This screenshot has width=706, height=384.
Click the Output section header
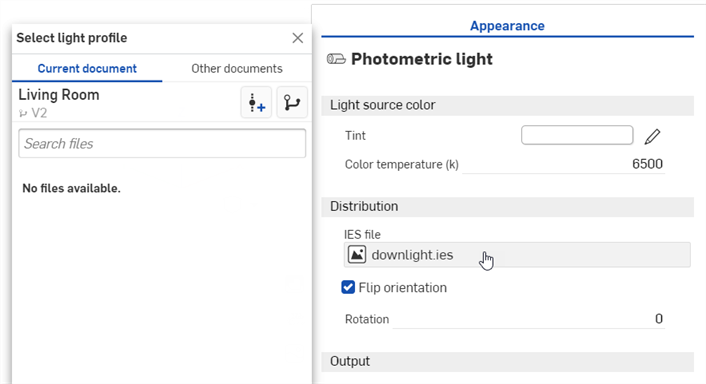(507, 361)
